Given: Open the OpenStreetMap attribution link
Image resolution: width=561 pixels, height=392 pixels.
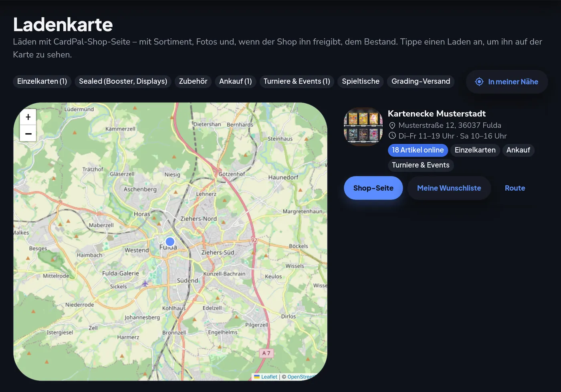Looking at the screenshot, I should tap(301, 377).
